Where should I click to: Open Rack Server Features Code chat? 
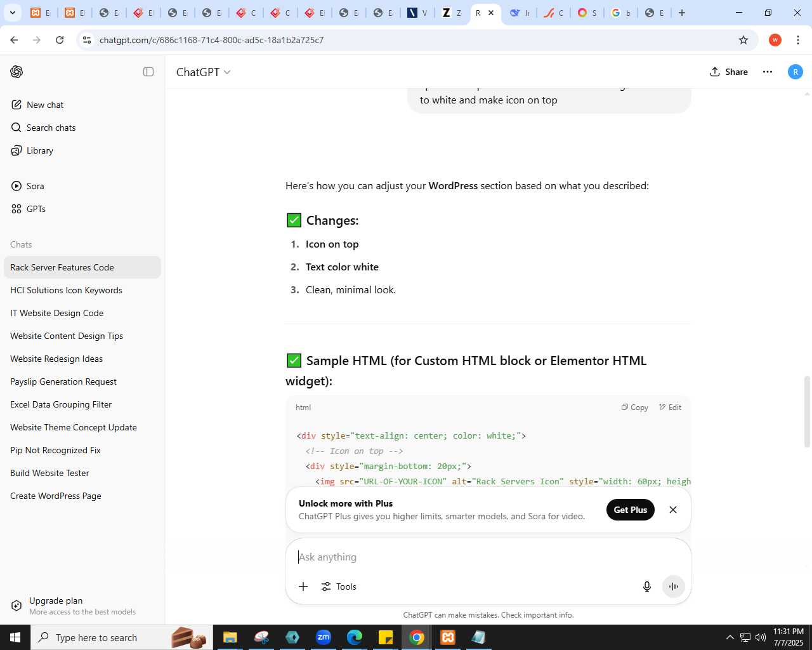[x=82, y=267]
